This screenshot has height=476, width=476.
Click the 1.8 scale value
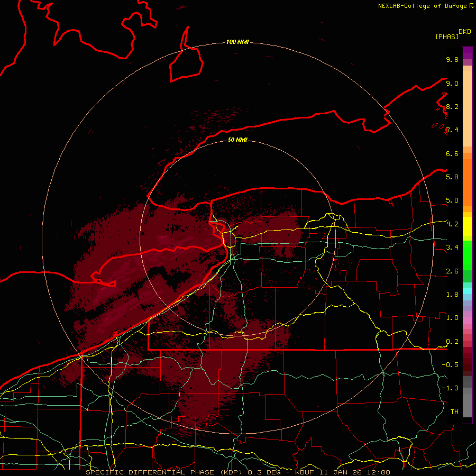pos(452,295)
